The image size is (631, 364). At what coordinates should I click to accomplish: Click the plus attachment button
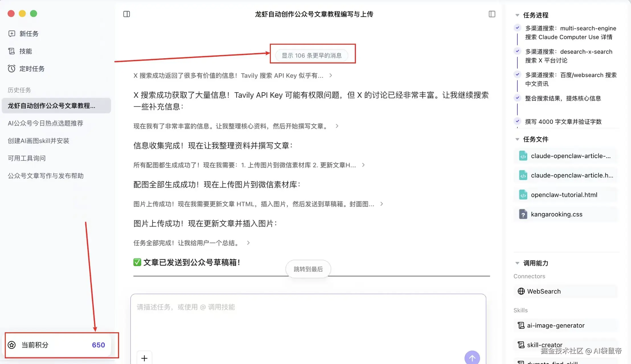coord(144,358)
